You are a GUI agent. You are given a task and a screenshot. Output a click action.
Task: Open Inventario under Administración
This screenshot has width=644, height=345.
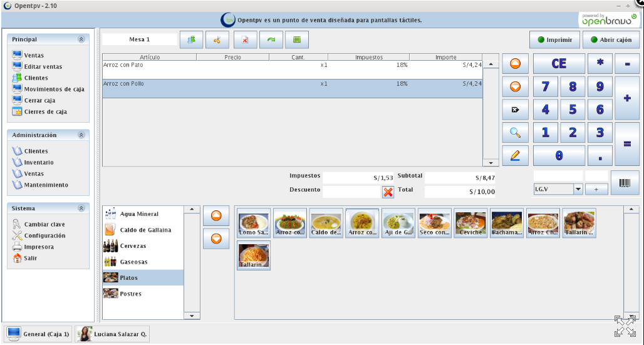(39, 162)
